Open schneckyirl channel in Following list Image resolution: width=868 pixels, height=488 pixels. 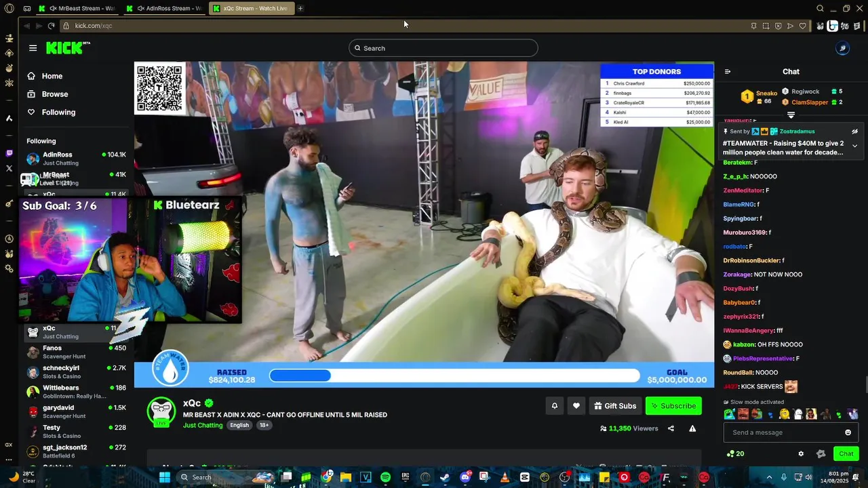coord(77,372)
